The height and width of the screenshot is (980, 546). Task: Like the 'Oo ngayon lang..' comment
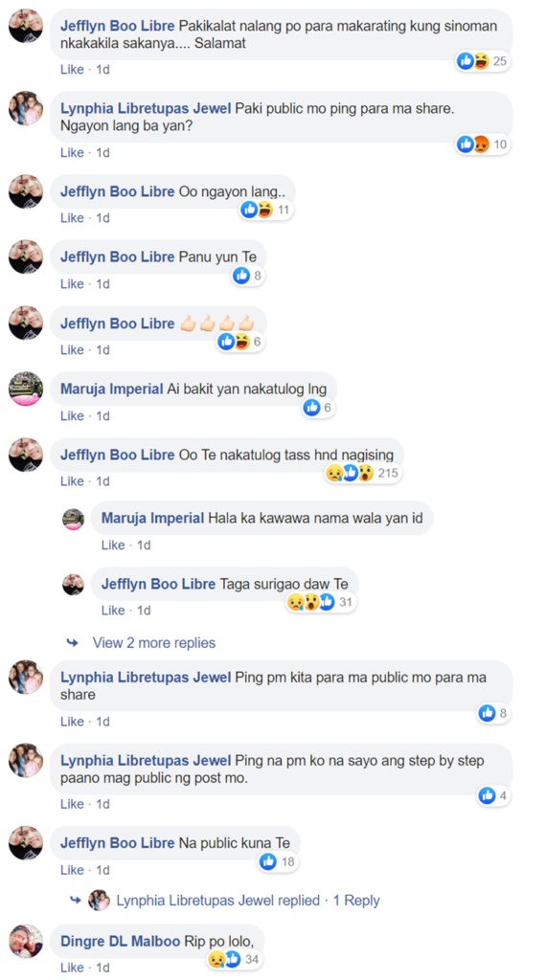click(72, 217)
